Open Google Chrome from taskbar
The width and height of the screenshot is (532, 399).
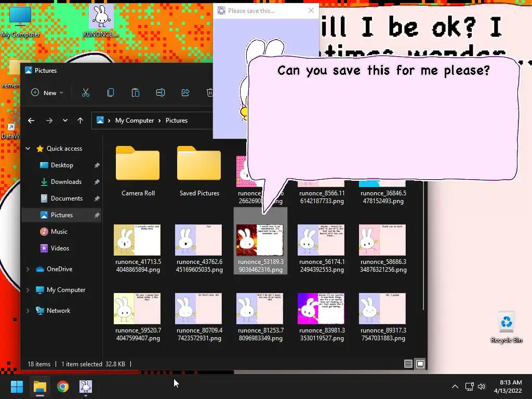(63, 387)
